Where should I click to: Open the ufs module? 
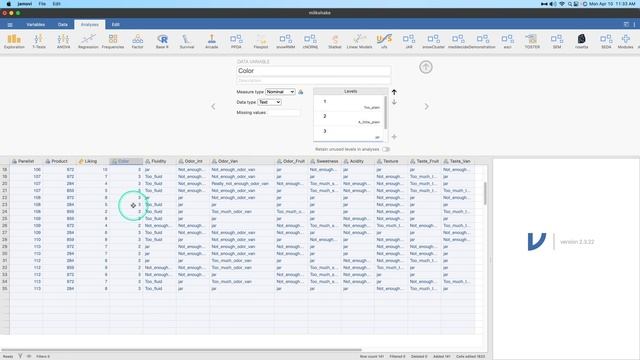coord(384,41)
